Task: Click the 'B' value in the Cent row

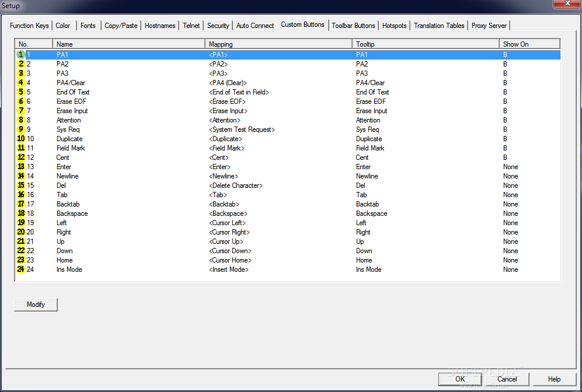Action: [x=505, y=157]
